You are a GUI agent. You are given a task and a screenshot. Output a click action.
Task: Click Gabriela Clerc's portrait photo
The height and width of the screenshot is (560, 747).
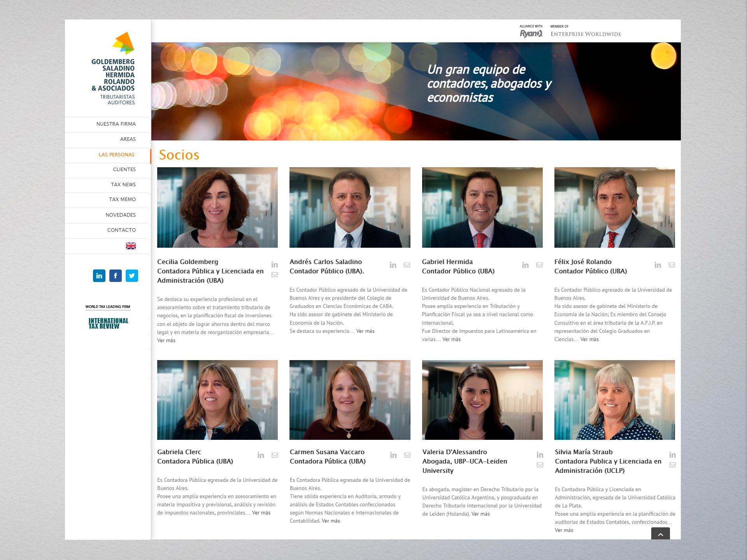coord(217,400)
